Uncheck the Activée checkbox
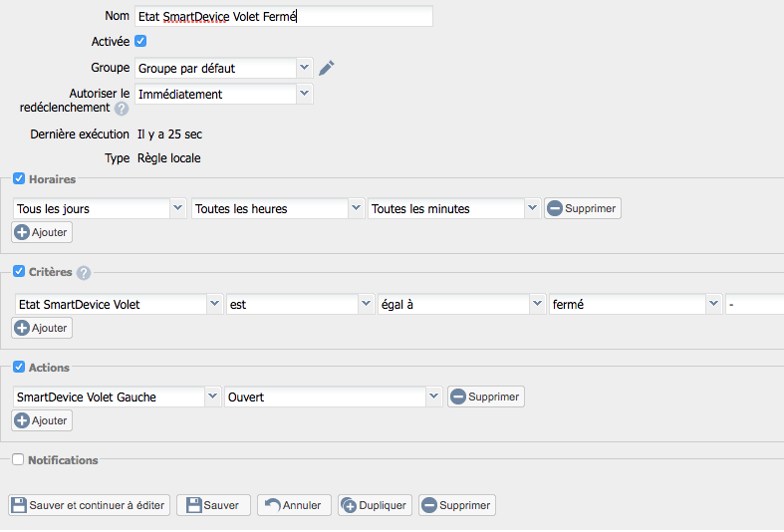Viewport: 784px width, 532px height. click(140, 41)
